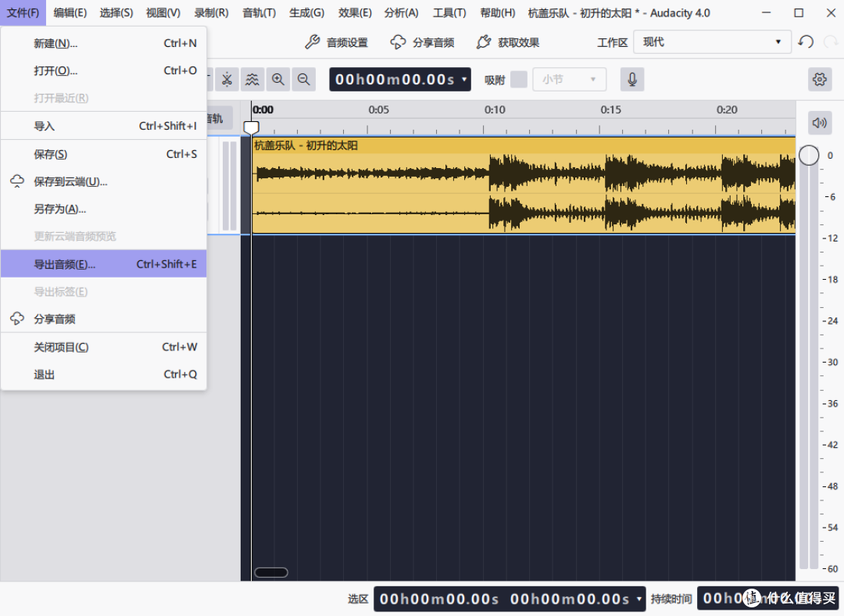Open 获取效果 plugin icon

[x=484, y=42]
